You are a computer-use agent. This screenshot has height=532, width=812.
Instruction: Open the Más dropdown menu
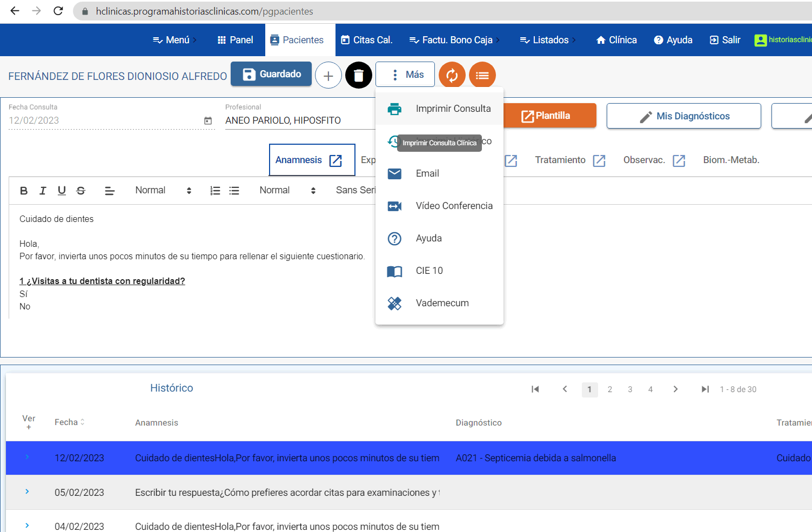click(x=405, y=74)
